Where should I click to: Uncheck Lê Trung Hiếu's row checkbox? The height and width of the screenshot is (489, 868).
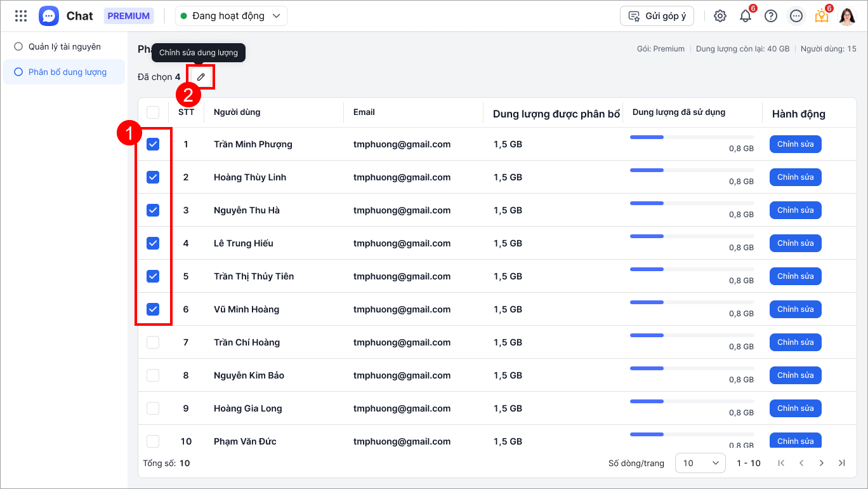point(153,243)
